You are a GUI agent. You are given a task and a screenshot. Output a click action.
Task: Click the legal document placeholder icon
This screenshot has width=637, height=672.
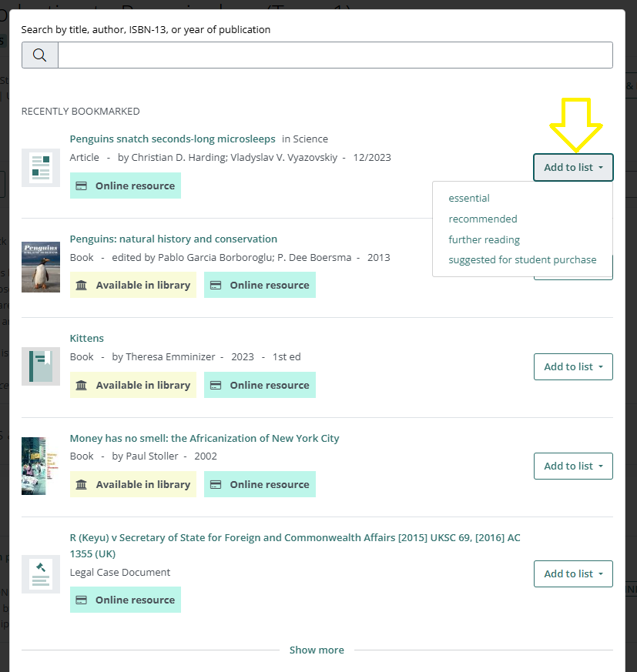40,573
